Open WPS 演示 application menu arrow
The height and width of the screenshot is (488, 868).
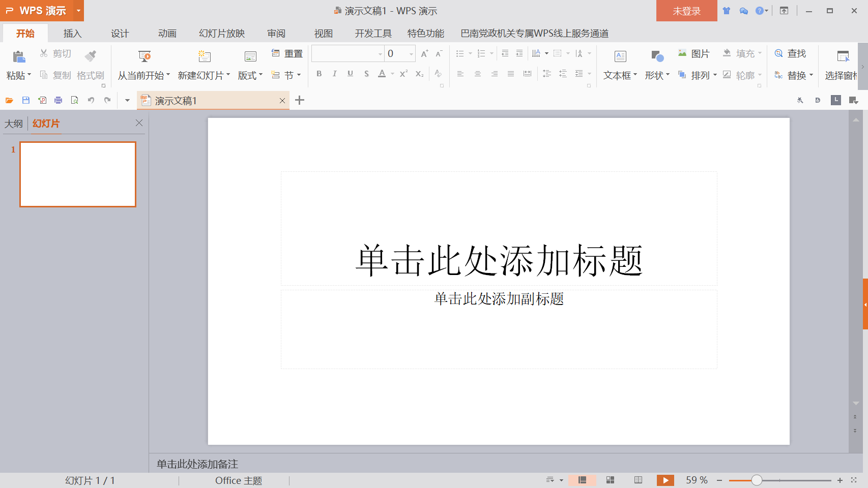click(x=78, y=11)
